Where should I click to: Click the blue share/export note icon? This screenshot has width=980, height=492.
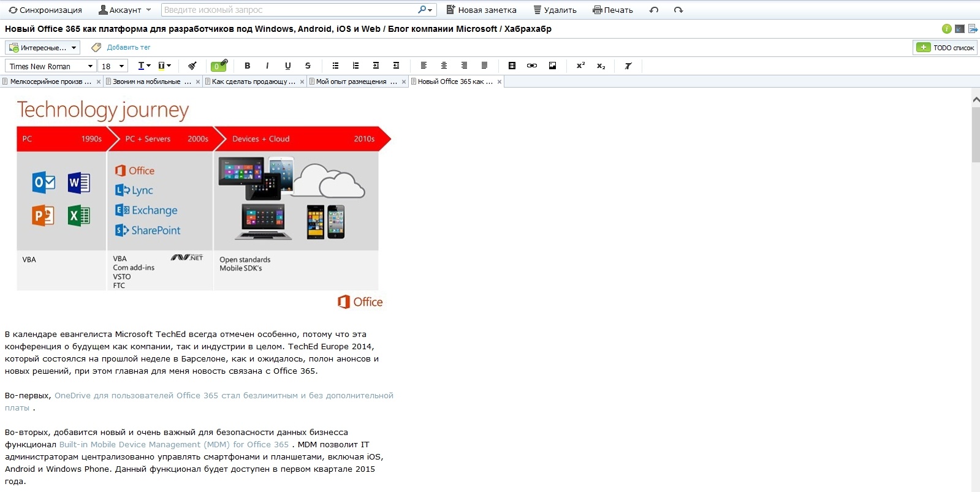click(973, 29)
